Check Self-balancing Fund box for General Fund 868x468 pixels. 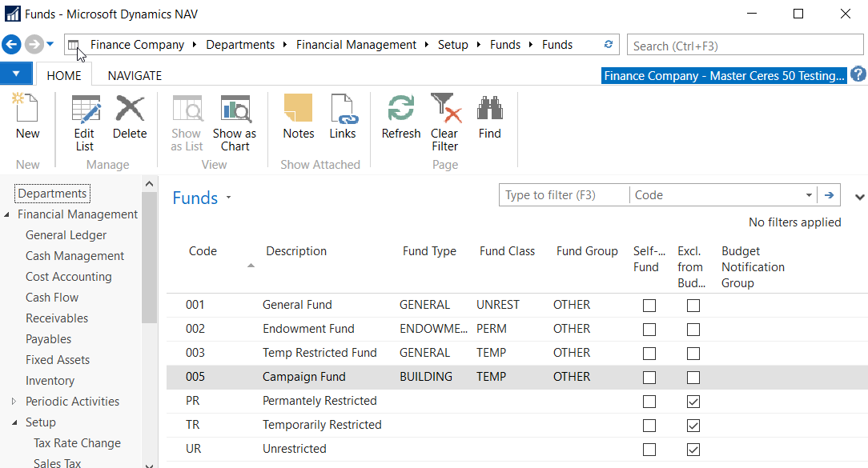(x=649, y=306)
